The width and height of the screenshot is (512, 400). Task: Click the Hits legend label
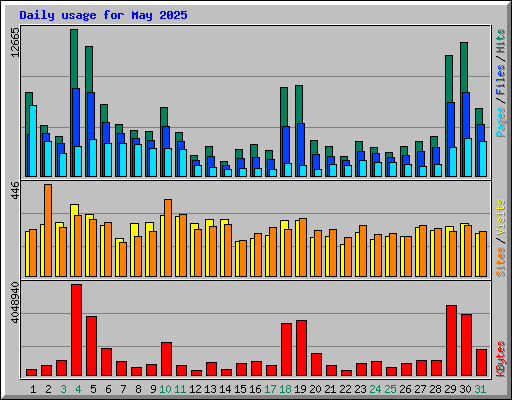(x=500, y=41)
